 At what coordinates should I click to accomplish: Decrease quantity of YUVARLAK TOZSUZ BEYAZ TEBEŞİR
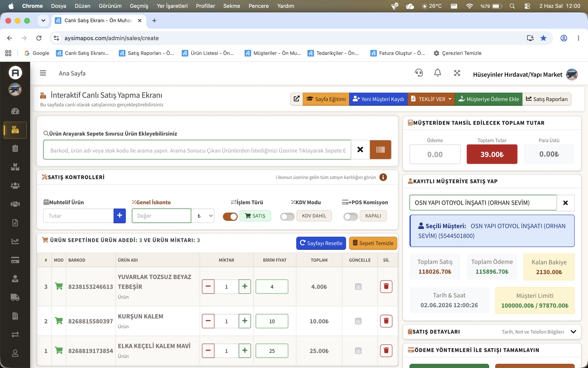point(208,287)
